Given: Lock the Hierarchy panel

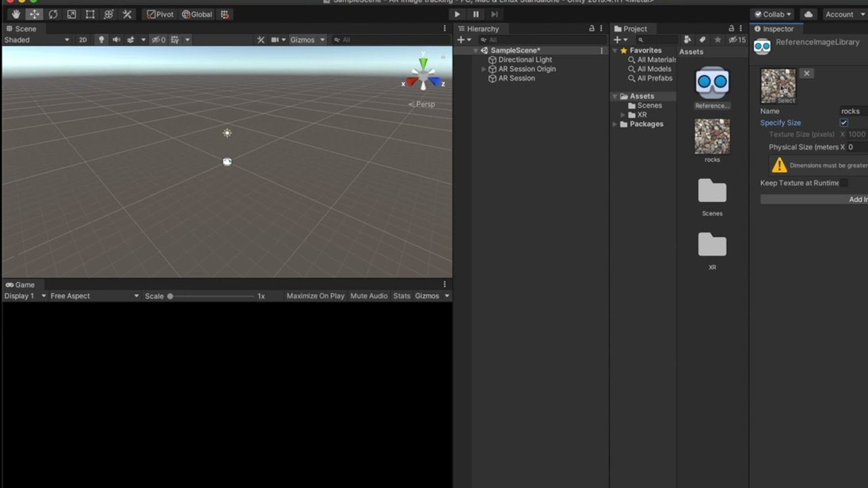Looking at the screenshot, I should coord(592,28).
